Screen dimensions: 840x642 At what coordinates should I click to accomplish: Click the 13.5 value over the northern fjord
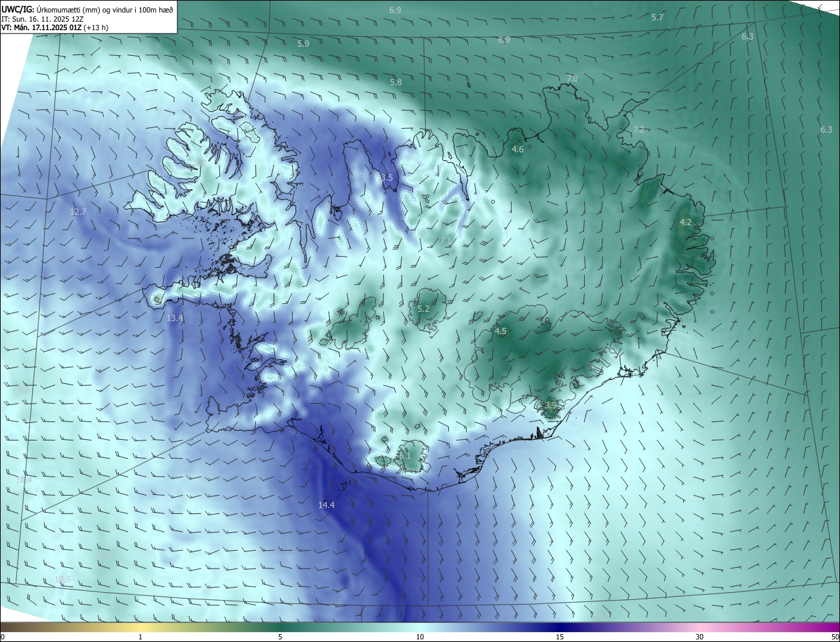[x=384, y=178]
